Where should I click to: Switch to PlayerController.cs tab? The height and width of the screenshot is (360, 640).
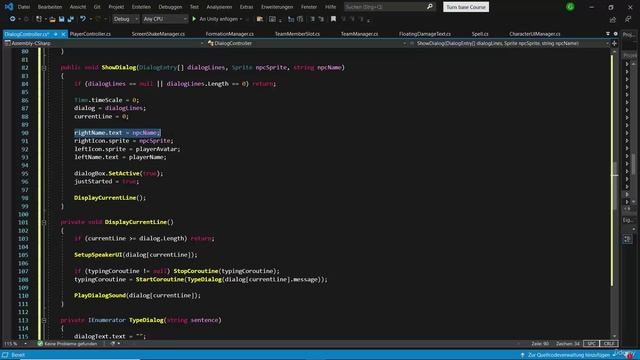coord(90,34)
